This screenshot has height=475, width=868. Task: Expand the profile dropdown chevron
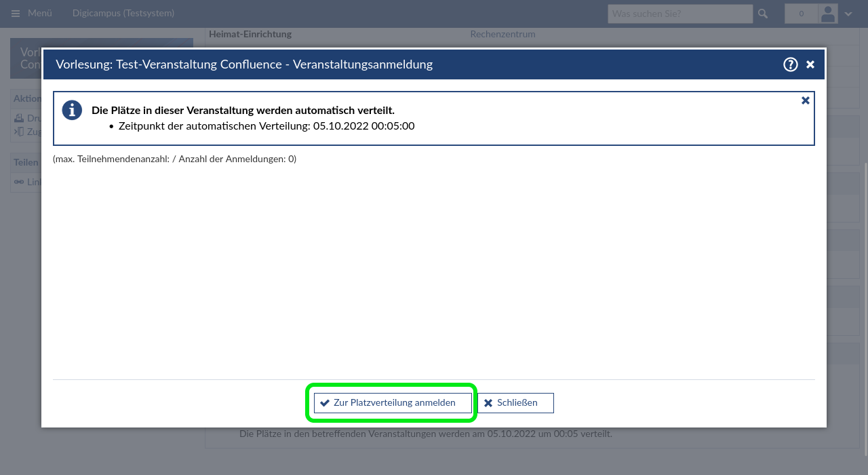[x=848, y=14]
